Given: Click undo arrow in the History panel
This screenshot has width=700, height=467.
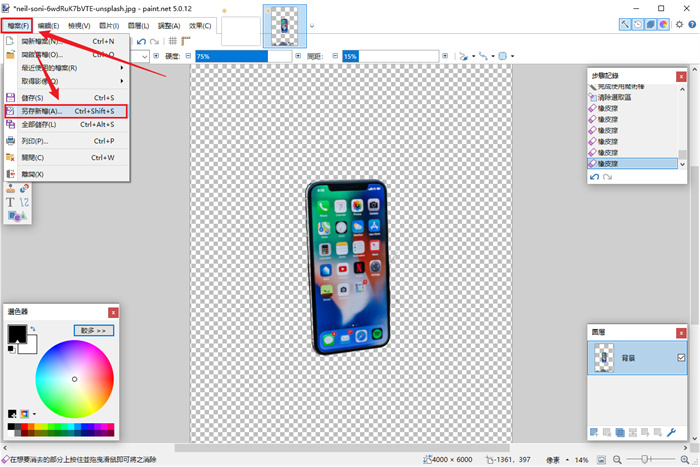Looking at the screenshot, I should (x=595, y=177).
